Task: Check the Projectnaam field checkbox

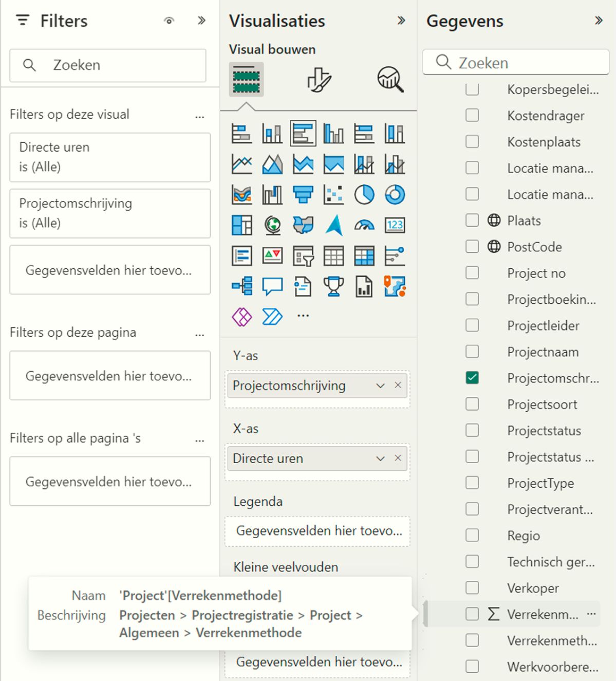Action: tap(472, 352)
